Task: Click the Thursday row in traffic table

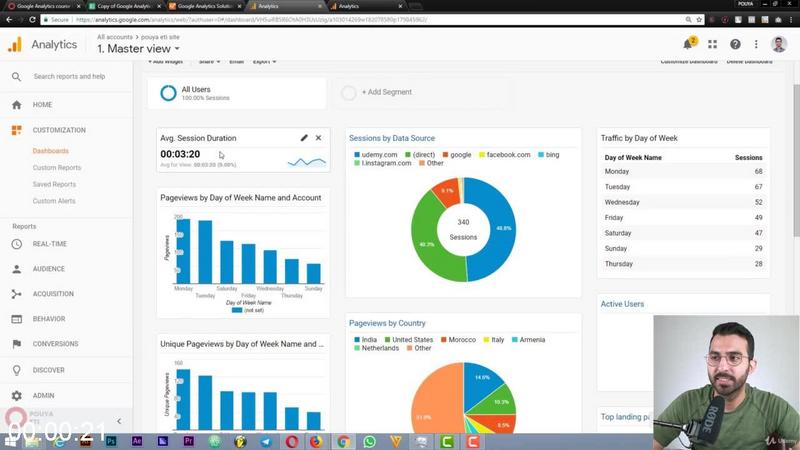Action: 683,264
